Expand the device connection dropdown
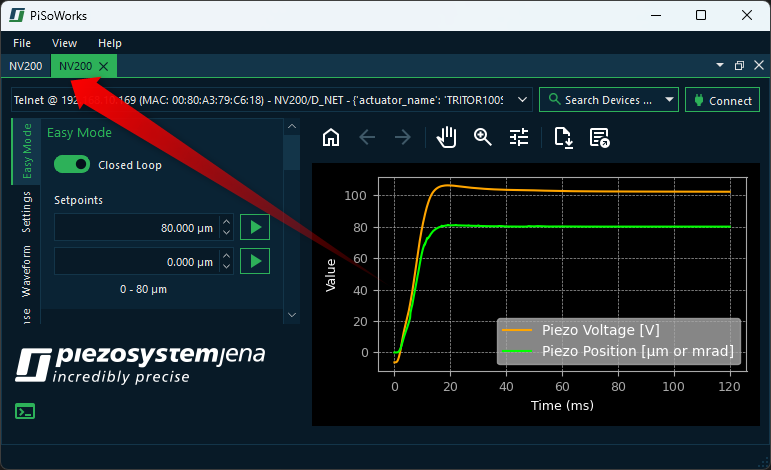Viewport: 771px width, 470px height. pos(522,100)
